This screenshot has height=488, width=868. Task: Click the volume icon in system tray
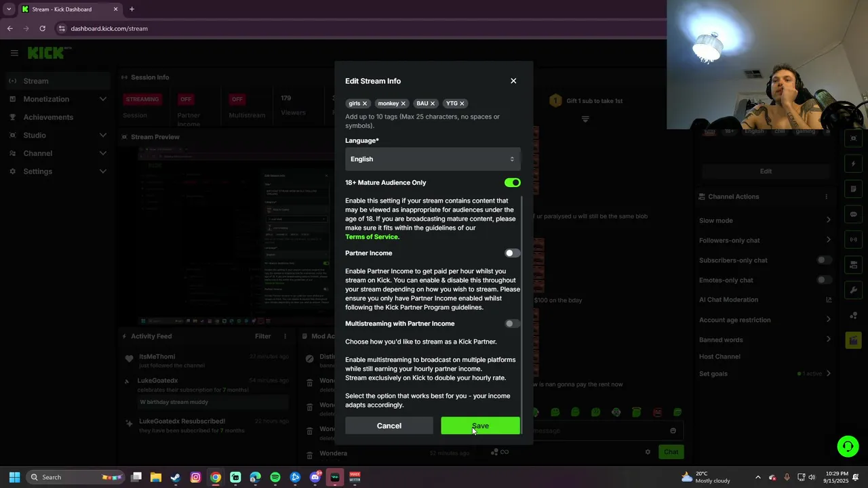coord(812,477)
